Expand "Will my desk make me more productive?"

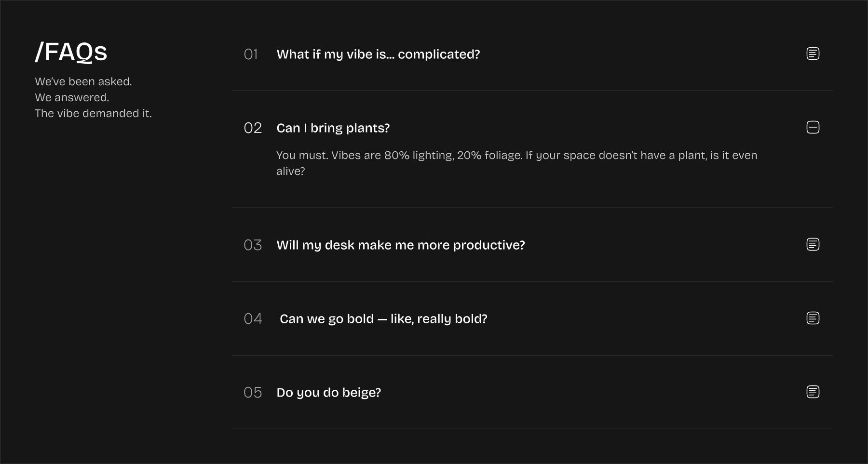[x=400, y=245]
